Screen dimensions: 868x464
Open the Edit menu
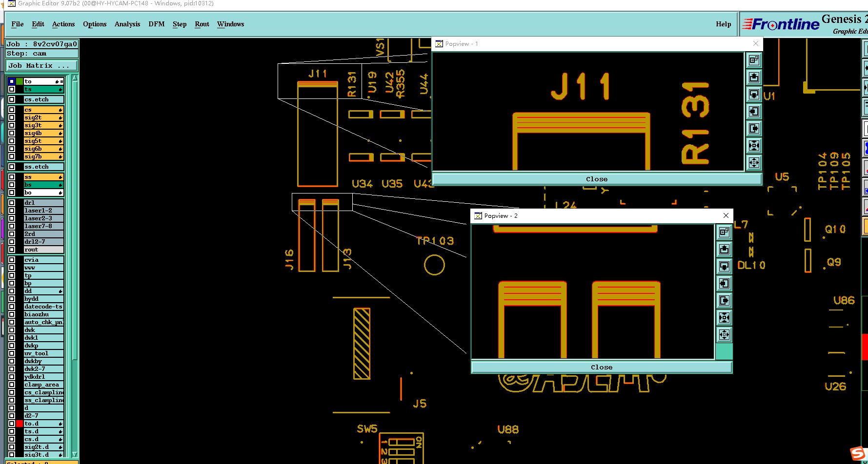coord(38,24)
